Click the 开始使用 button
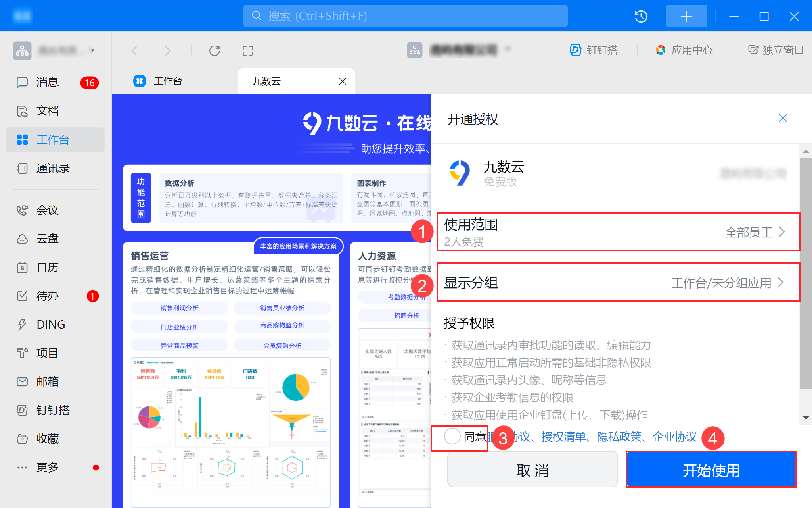This screenshot has width=812, height=508. click(x=711, y=470)
